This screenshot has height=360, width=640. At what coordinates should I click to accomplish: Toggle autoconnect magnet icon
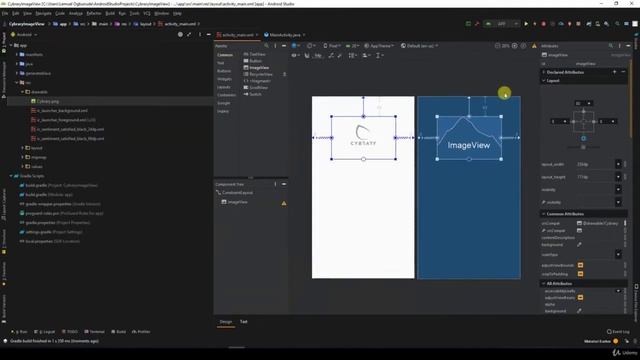(x=307, y=56)
